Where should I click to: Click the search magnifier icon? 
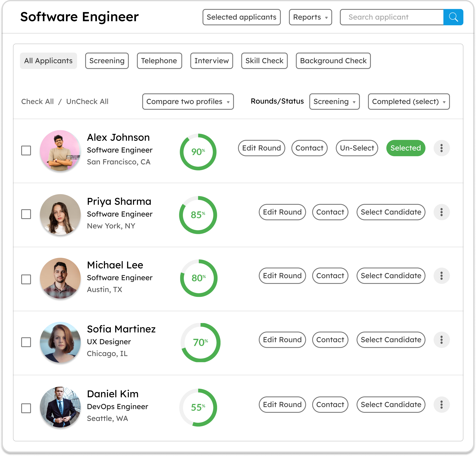pos(453,17)
